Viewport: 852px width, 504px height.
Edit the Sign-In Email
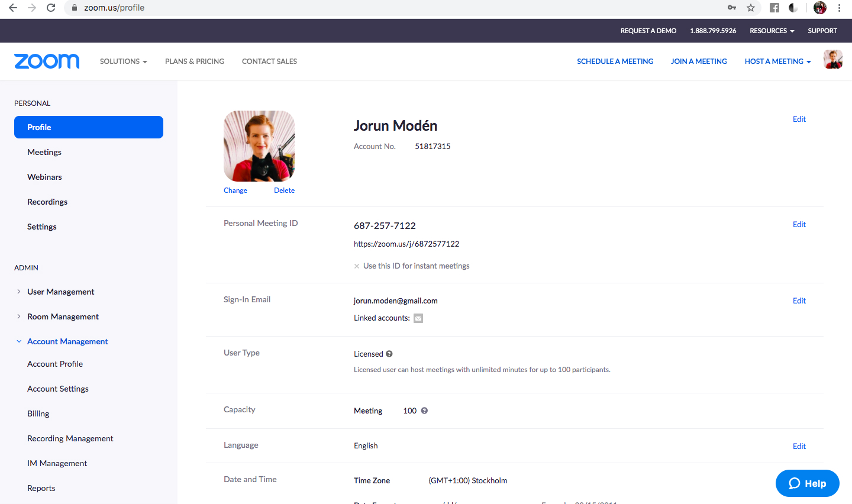799,301
